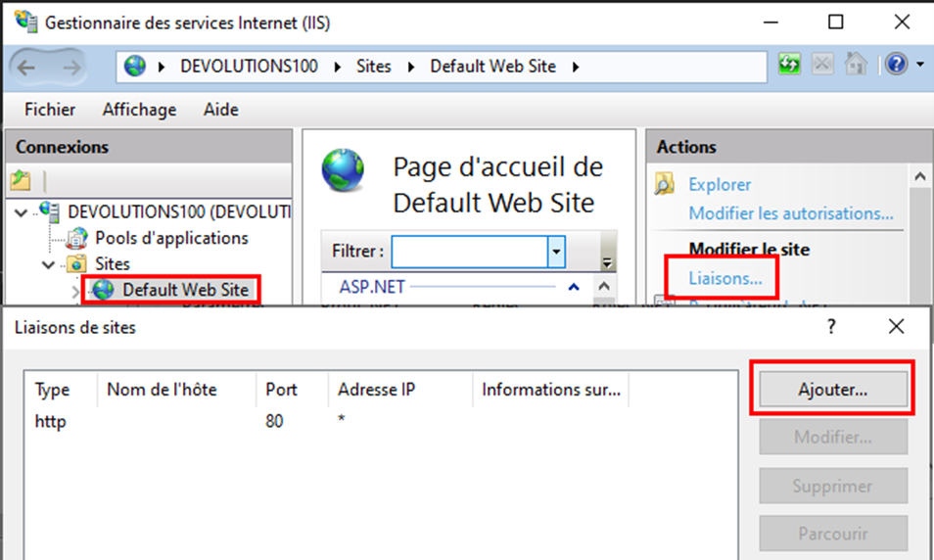Click the Ajouter button
The height and width of the screenshot is (560, 934).
(833, 390)
